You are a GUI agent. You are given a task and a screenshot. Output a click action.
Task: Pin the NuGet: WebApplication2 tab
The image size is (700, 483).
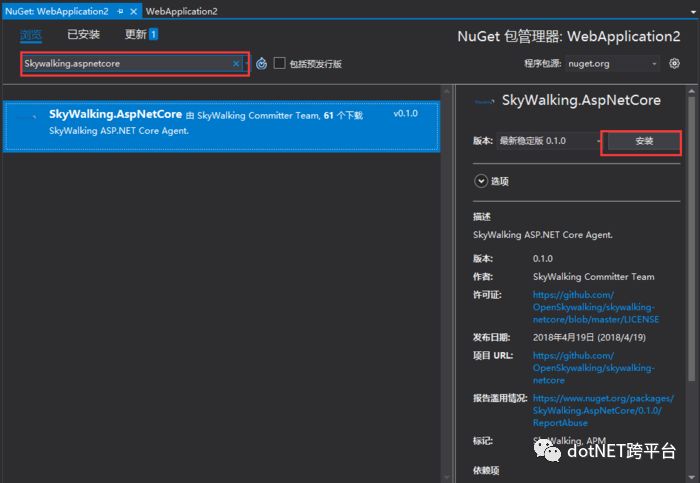tap(120, 12)
